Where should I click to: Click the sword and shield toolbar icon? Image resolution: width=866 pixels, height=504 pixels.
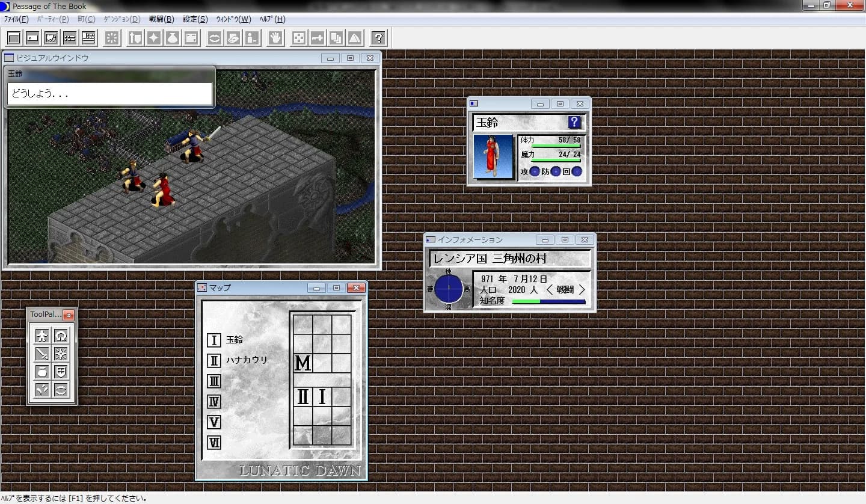coord(135,38)
